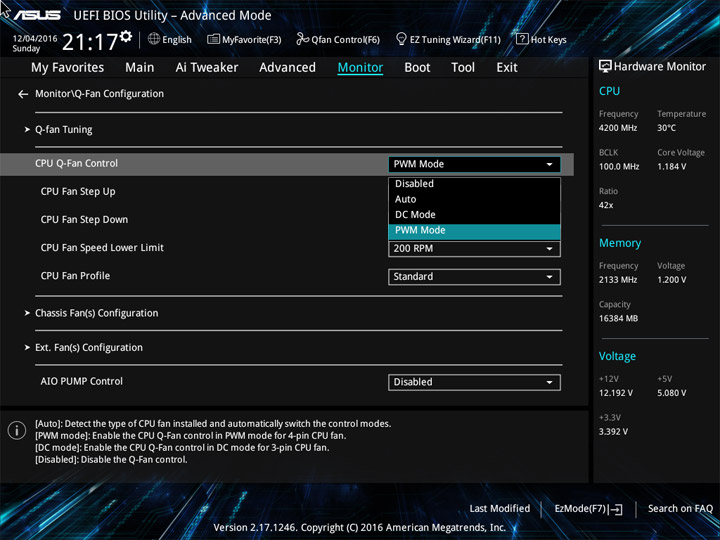Open the CPU Fan Profile dropdown
The width and height of the screenshot is (720, 540).
[474, 277]
